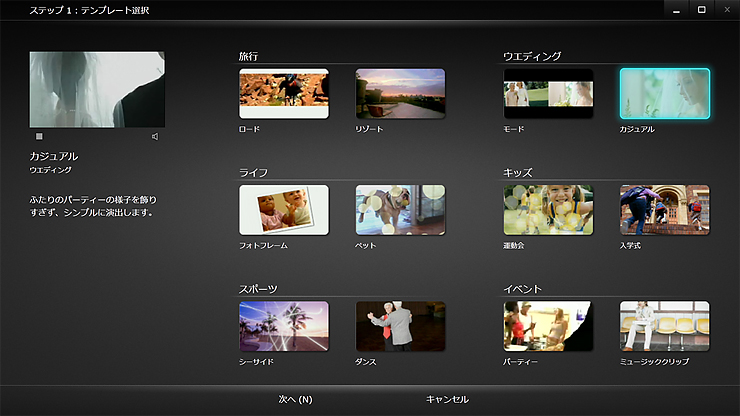Screen dimensions: 740x416
Task: Mute the preview volume speaker icon
Action: tap(155, 136)
